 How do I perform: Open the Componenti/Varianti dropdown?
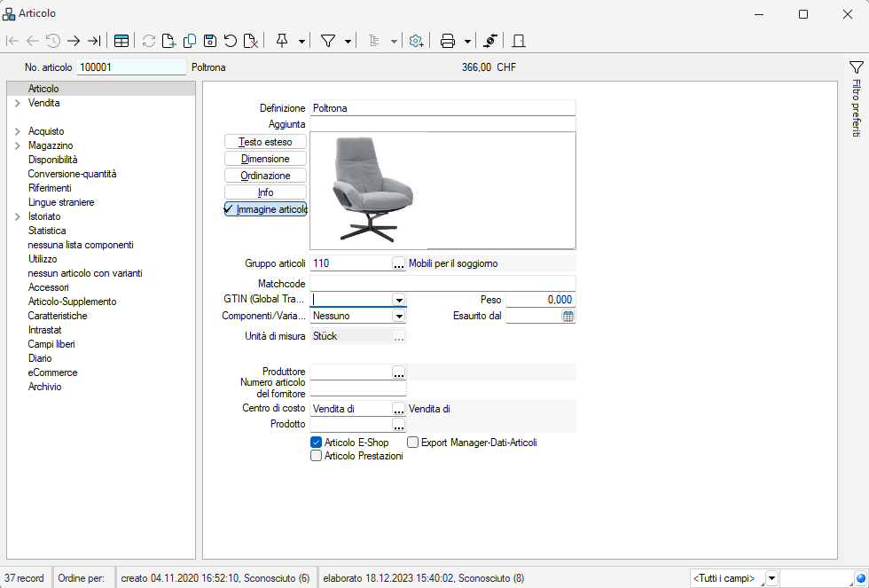(x=399, y=317)
